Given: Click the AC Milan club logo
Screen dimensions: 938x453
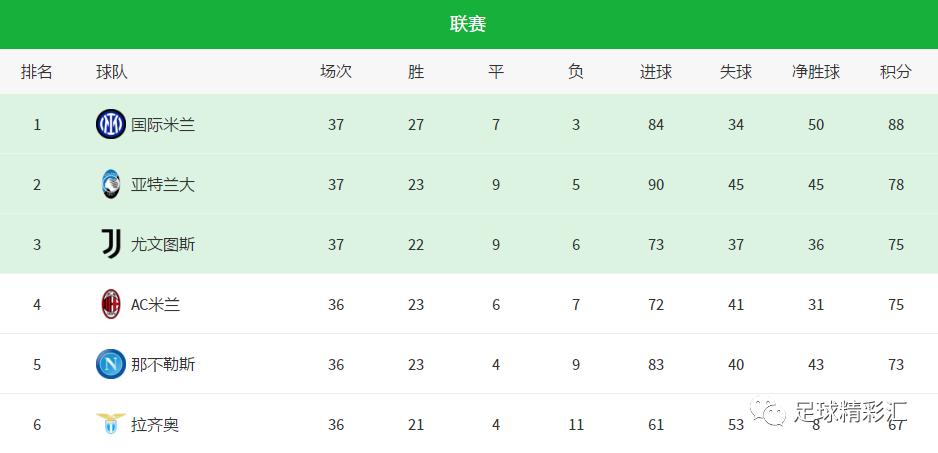Looking at the screenshot, I should pos(110,304).
